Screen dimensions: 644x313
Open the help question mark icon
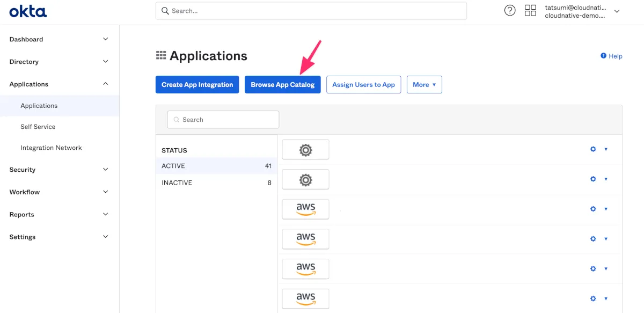coord(510,11)
